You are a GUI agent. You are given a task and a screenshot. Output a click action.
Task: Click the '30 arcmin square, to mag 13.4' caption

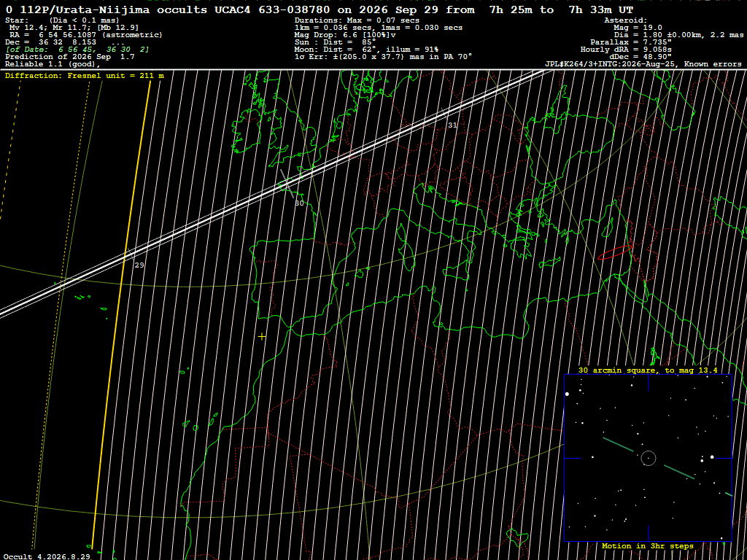point(648,370)
